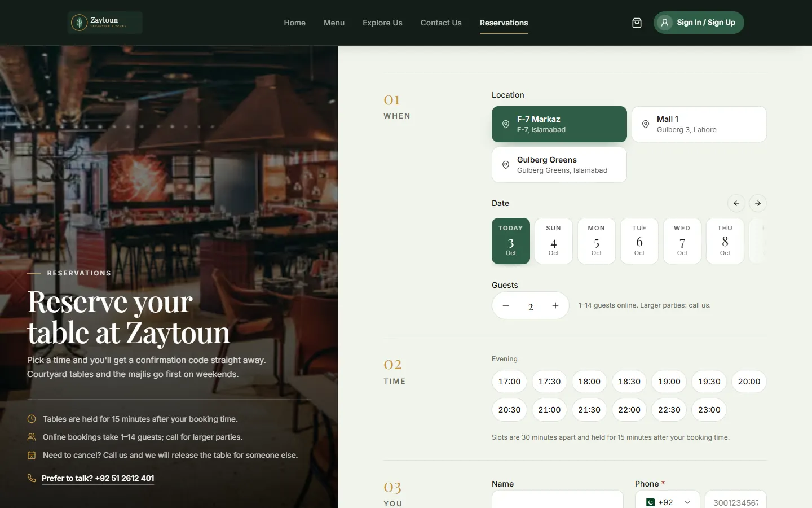Screen dimensions: 812x508
Task: Open the Explore Us page
Action: [382, 23]
